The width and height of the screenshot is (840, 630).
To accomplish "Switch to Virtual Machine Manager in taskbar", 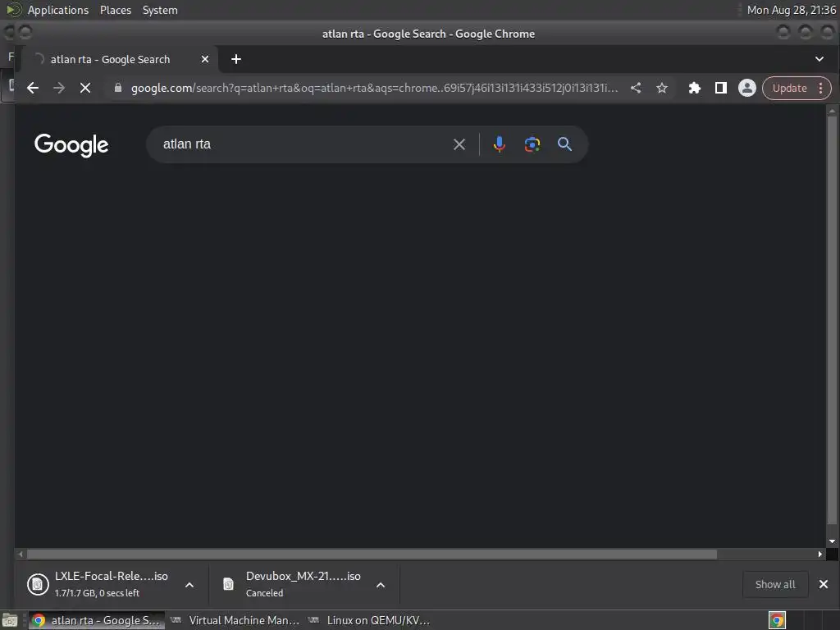I will click(x=235, y=620).
